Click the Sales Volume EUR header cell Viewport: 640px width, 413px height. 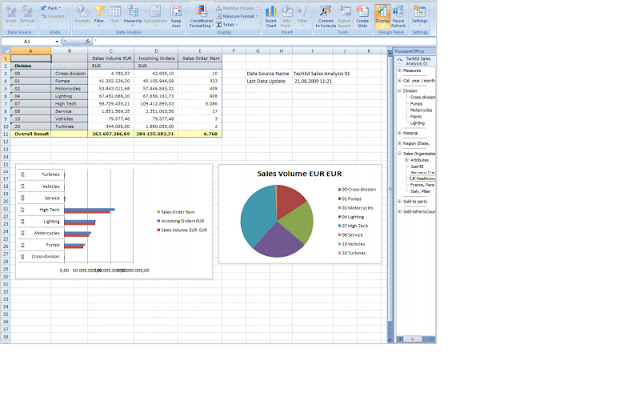point(111,58)
